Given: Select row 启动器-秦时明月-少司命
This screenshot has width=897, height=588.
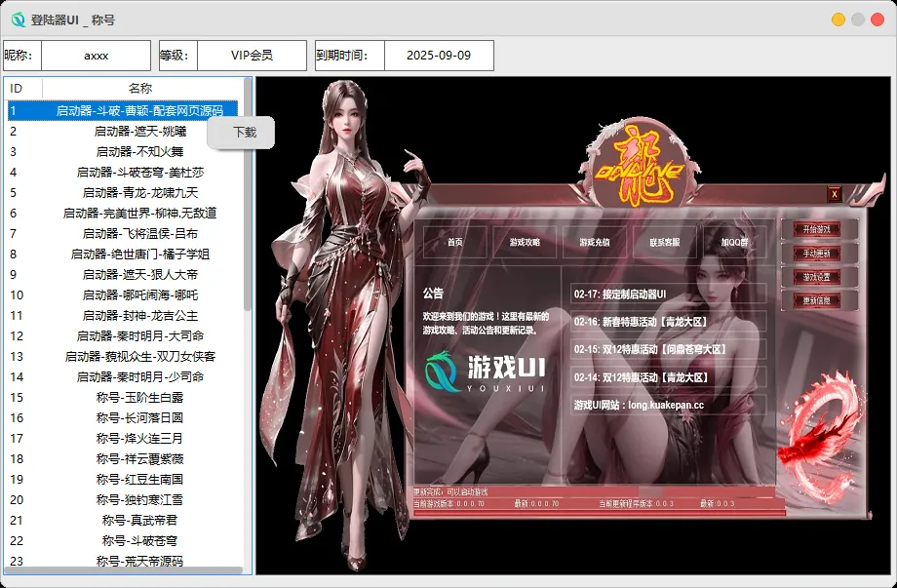Looking at the screenshot, I should pyautogui.click(x=123, y=377).
